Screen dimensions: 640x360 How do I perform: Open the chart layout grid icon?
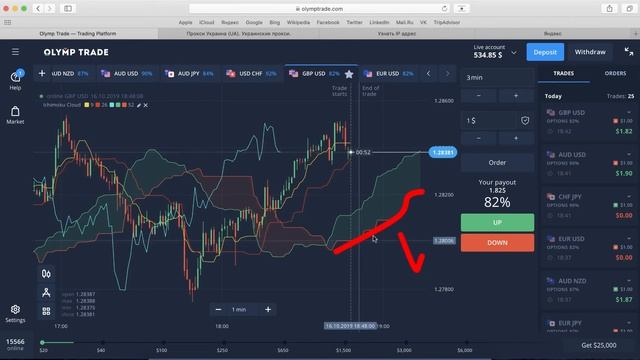tap(46, 311)
